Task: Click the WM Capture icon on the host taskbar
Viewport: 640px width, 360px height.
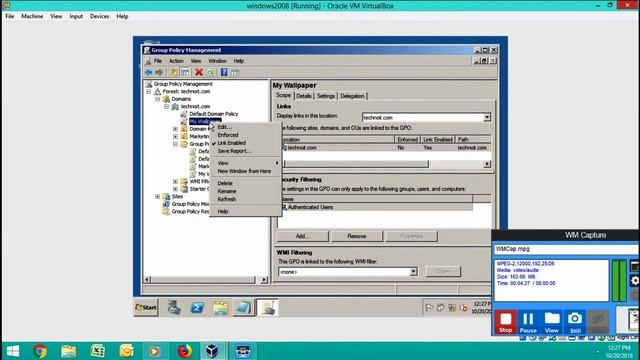Action: coord(243,351)
